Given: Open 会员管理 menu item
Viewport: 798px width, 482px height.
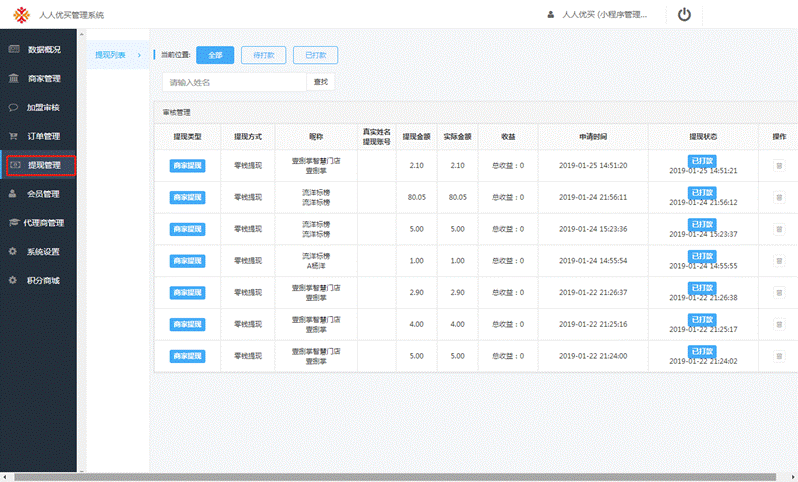Looking at the screenshot, I should click(39, 194).
